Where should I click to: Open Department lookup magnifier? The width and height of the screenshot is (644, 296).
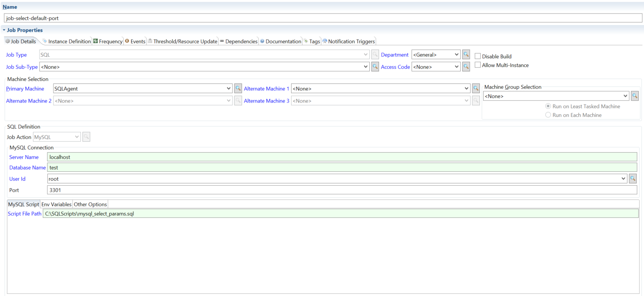[466, 55]
